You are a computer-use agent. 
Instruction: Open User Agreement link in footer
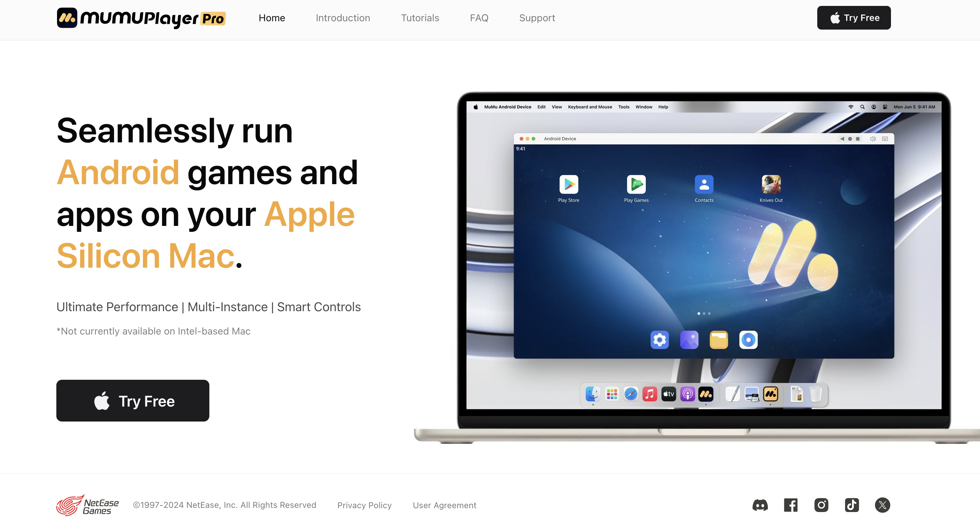point(445,504)
